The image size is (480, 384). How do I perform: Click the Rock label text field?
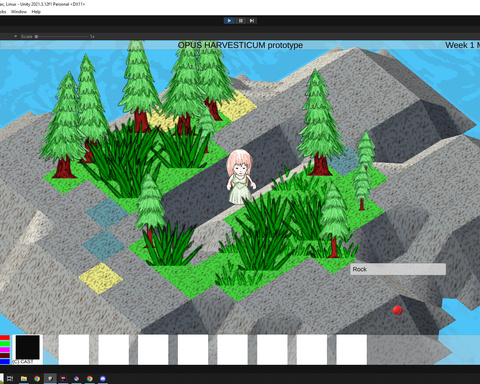(x=398, y=269)
